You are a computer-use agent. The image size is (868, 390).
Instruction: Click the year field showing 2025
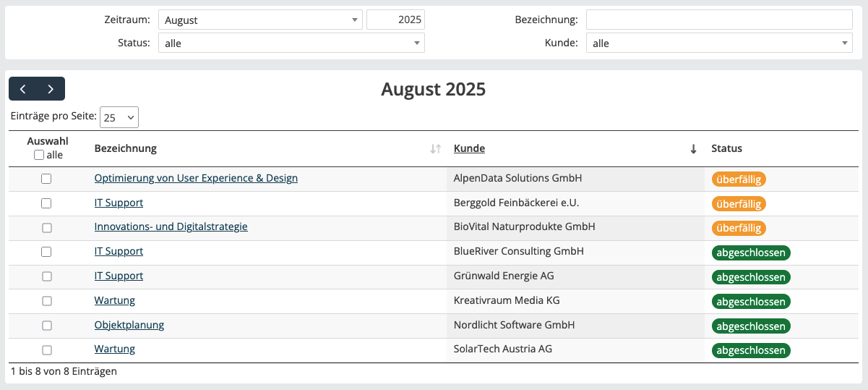click(x=395, y=20)
